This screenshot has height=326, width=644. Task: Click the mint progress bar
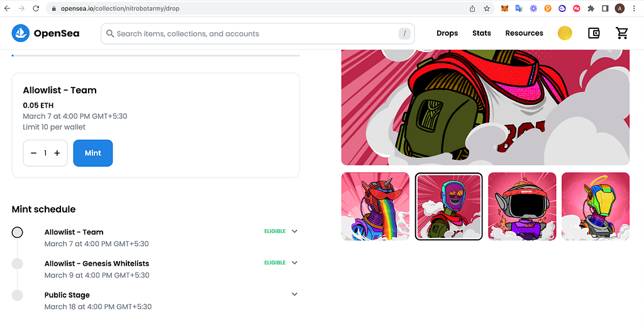tap(156, 55)
